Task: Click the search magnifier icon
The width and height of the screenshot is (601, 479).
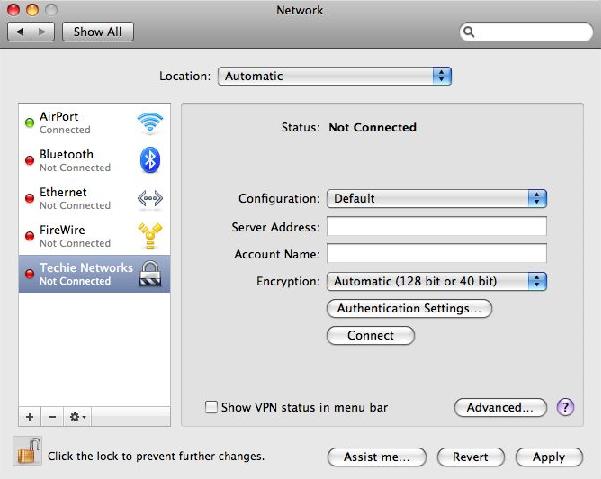Action: tap(469, 32)
